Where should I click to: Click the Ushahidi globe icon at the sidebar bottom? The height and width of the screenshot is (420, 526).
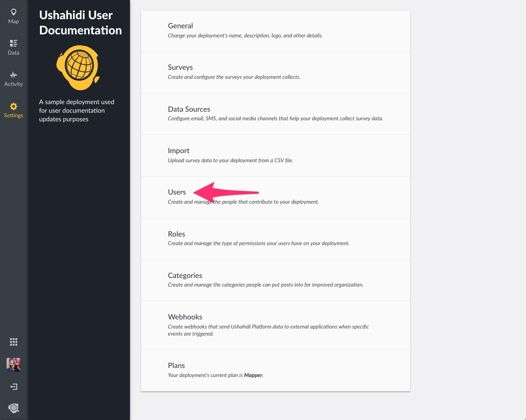click(x=13, y=408)
